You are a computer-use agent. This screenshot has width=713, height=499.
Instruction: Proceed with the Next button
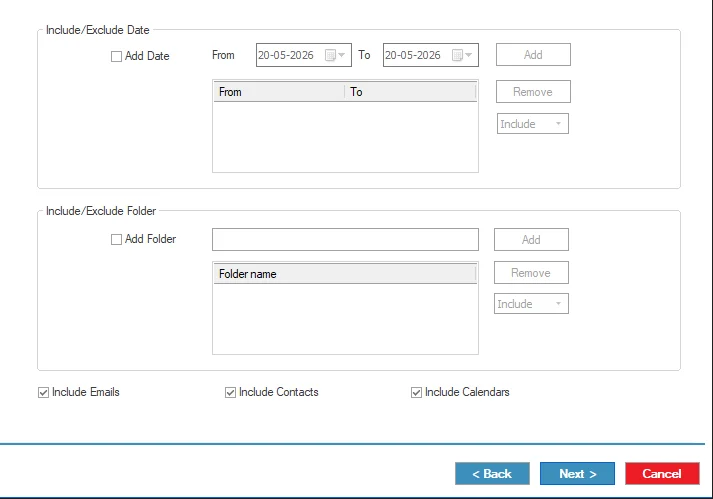tap(577, 474)
